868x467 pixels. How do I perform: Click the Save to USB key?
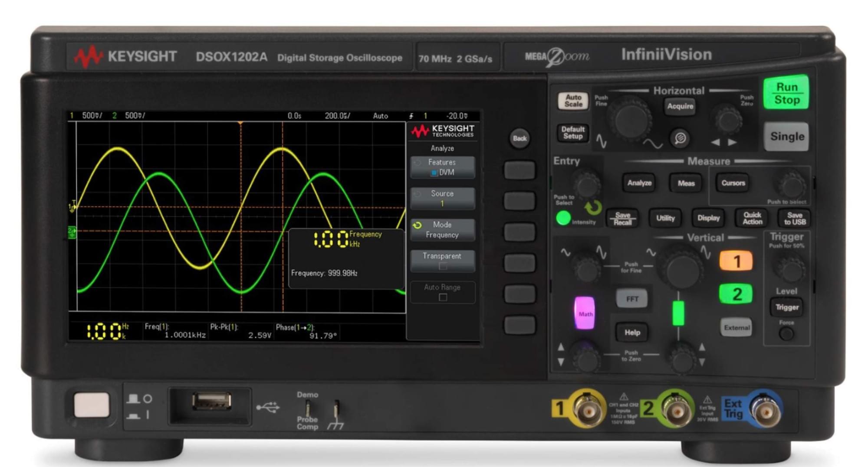coord(795,219)
